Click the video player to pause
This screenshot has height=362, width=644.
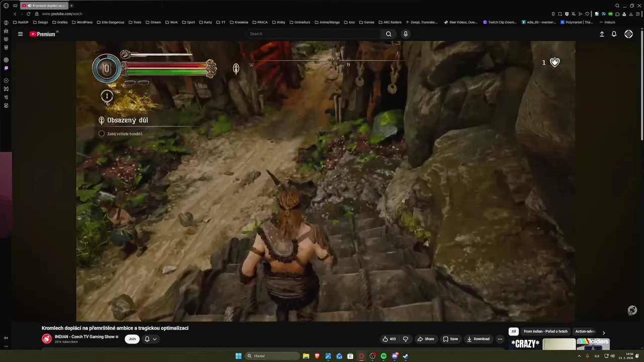[326, 181]
